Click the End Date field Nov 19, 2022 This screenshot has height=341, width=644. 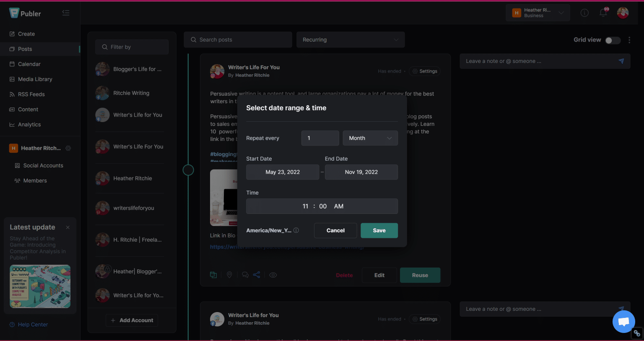[x=361, y=172]
